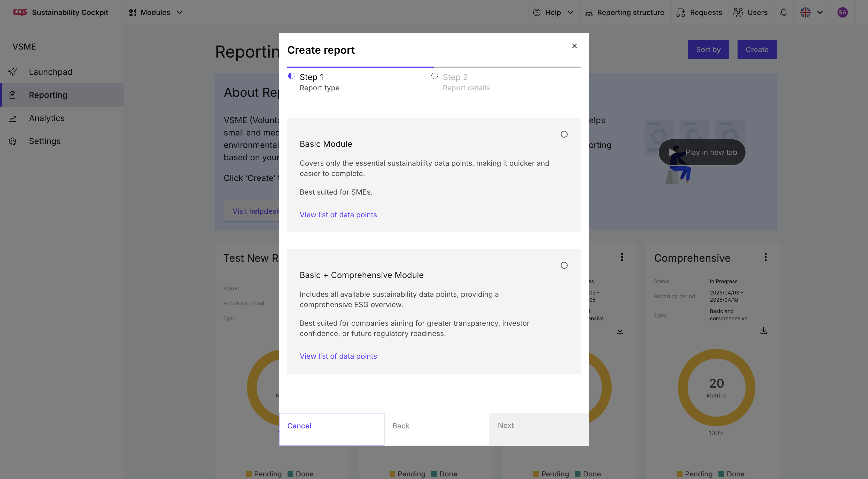The width and height of the screenshot is (868, 479).
Task: Open the Reporting structure icon link
Action: click(x=589, y=12)
